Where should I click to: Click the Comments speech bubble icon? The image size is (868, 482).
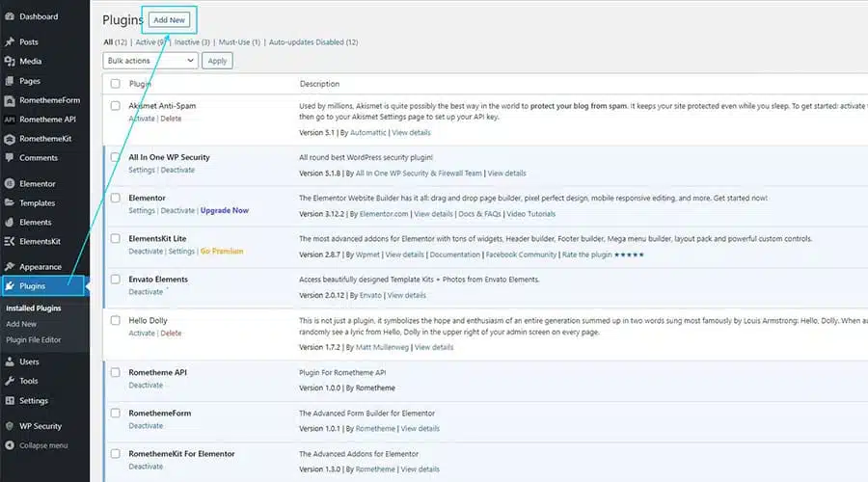pos(10,158)
